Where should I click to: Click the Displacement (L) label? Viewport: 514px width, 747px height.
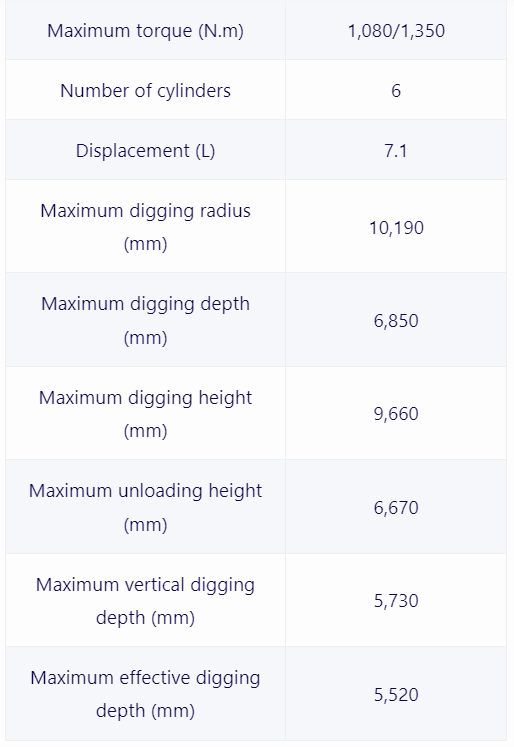(x=145, y=151)
